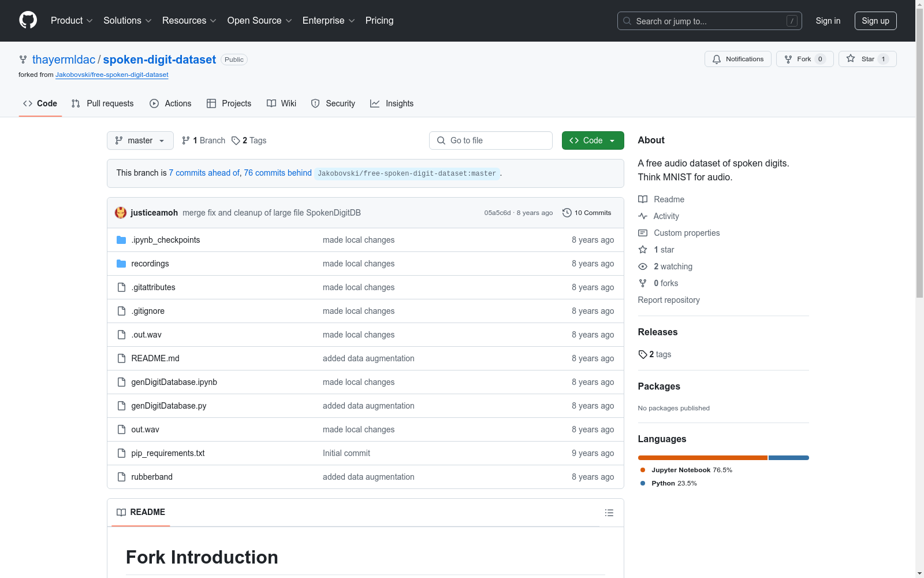Switch to the Pull requests tab
The image size is (924, 578).
click(x=103, y=103)
